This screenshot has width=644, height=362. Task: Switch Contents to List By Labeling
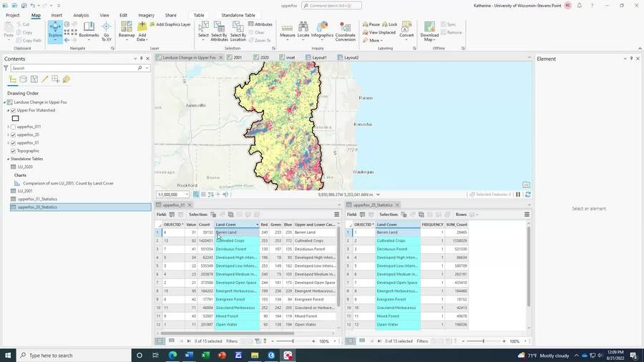coord(66,79)
